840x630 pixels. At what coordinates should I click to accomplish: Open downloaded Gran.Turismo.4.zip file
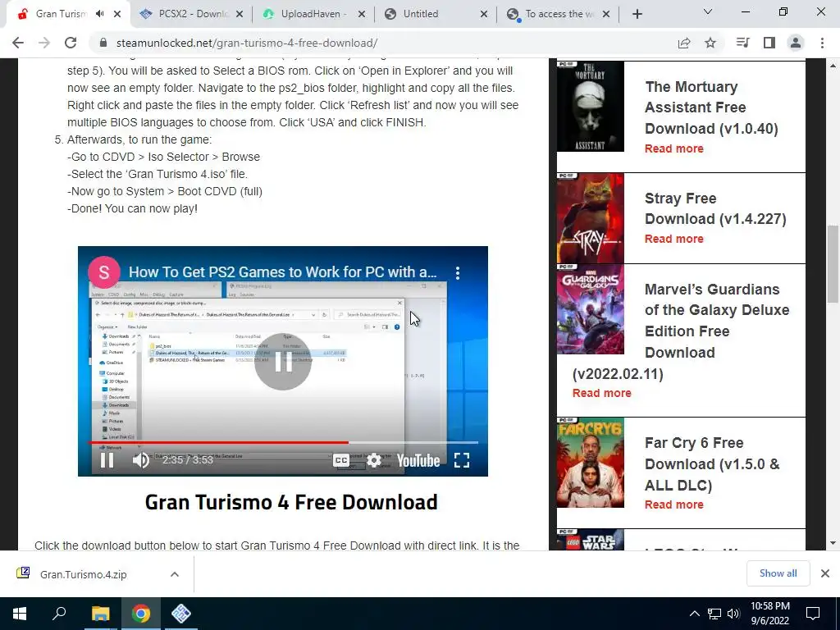click(83, 574)
